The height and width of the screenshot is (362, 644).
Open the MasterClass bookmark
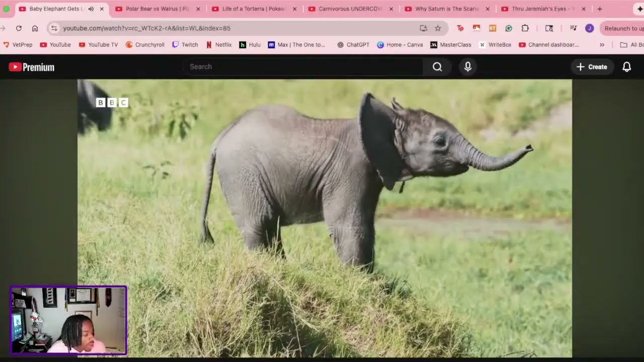pos(451,45)
